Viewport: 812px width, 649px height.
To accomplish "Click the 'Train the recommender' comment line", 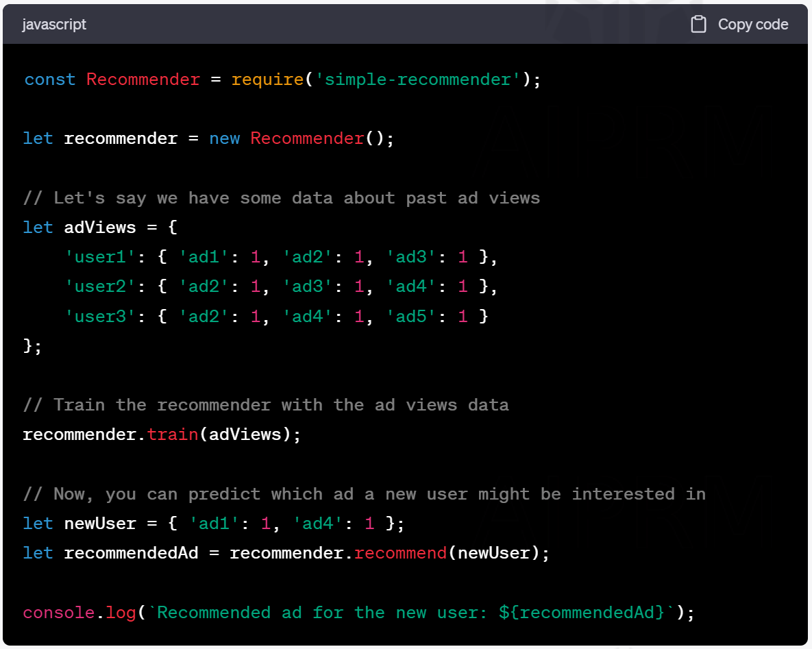I will pos(265,405).
